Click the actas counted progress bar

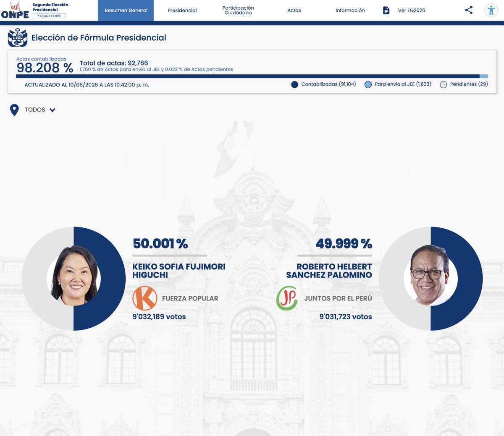pos(252,76)
